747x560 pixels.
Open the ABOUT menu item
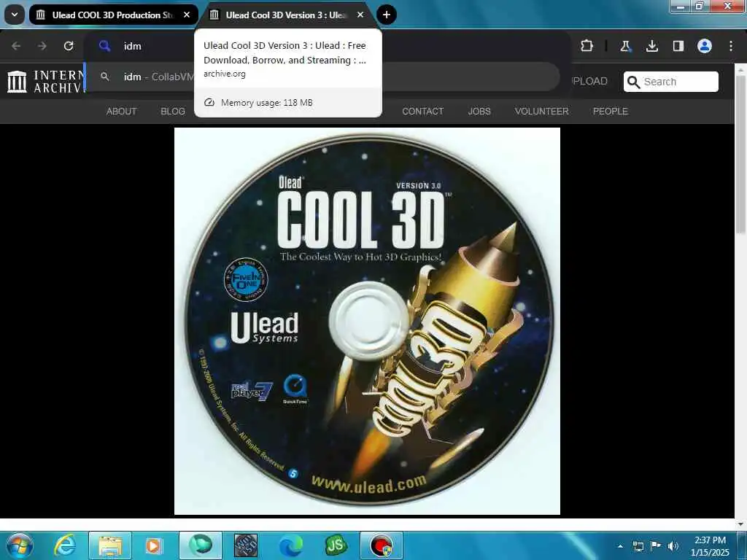pyautogui.click(x=122, y=112)
